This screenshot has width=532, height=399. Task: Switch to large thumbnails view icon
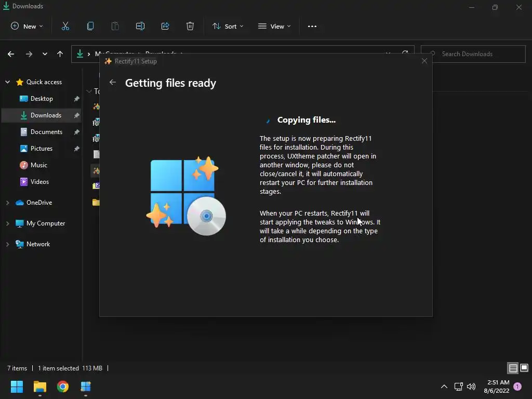pos(524,368)
